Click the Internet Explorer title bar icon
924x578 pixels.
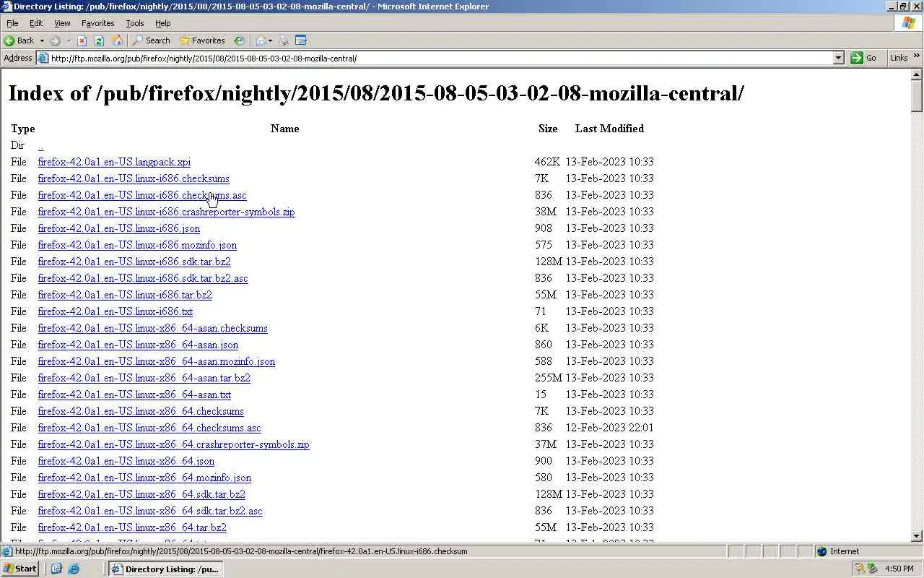pos(6,7)
